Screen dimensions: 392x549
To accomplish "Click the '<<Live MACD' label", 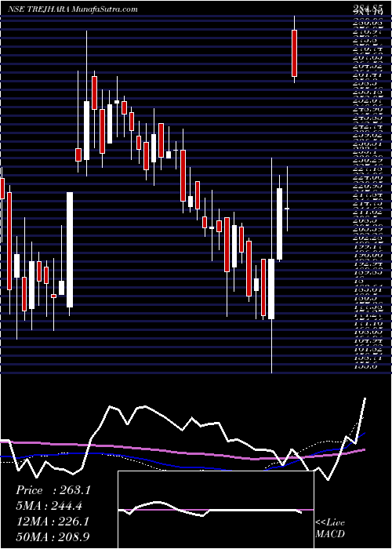I will (x=330, y=529).
